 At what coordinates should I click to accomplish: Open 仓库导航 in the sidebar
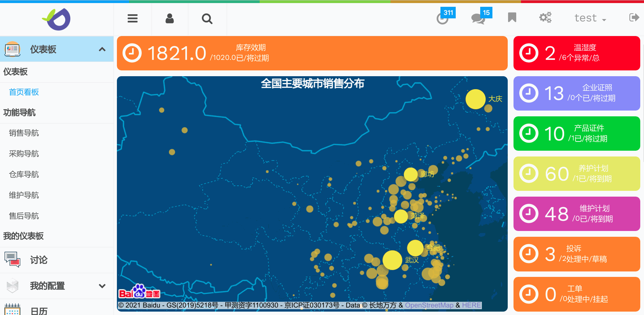coord(24,175)
